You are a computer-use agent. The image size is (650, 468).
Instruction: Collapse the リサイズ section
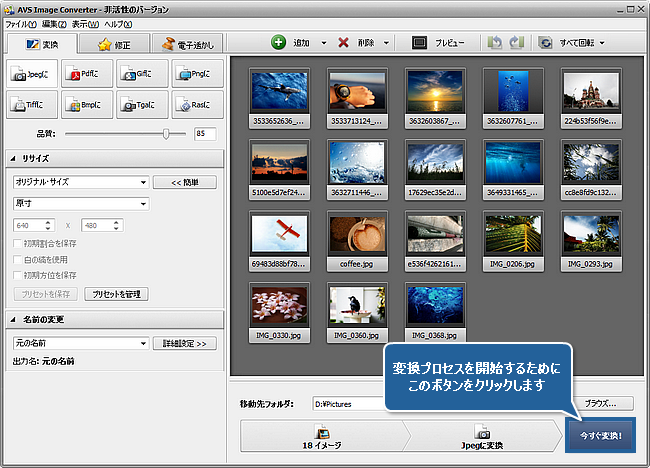pos(15,158)
